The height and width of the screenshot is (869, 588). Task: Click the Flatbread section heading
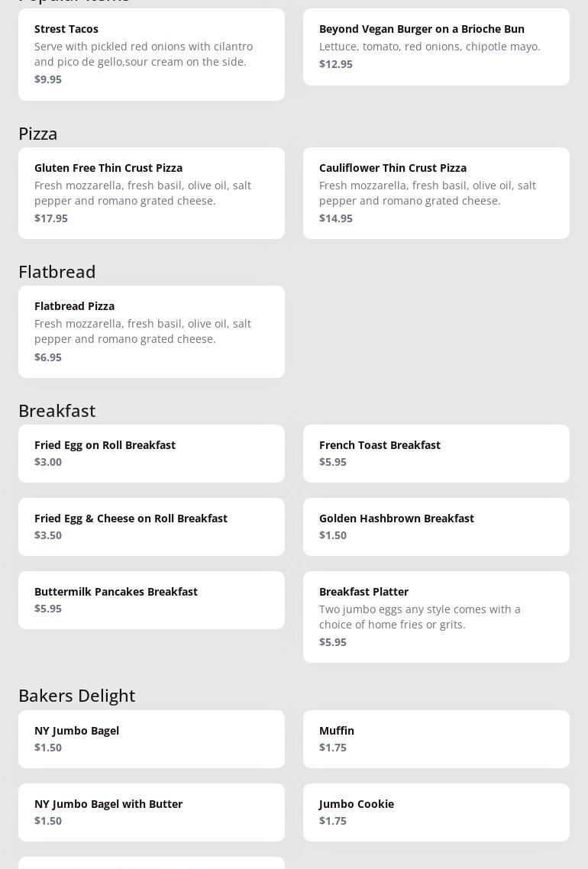click(57, 272)
